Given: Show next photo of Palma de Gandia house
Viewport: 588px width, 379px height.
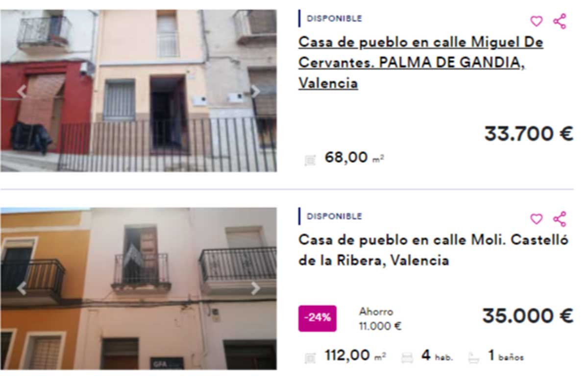Looking at the screenshot, I should [255, 91].
